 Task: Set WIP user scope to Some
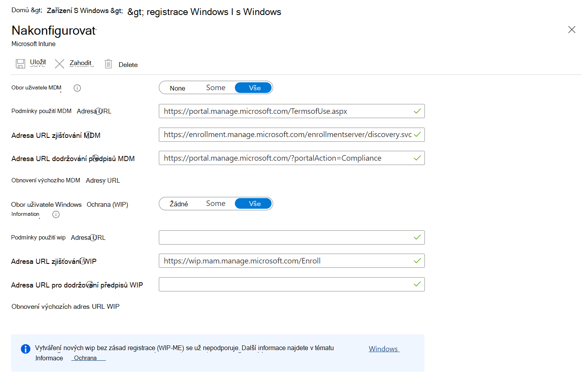coord(216,203)
